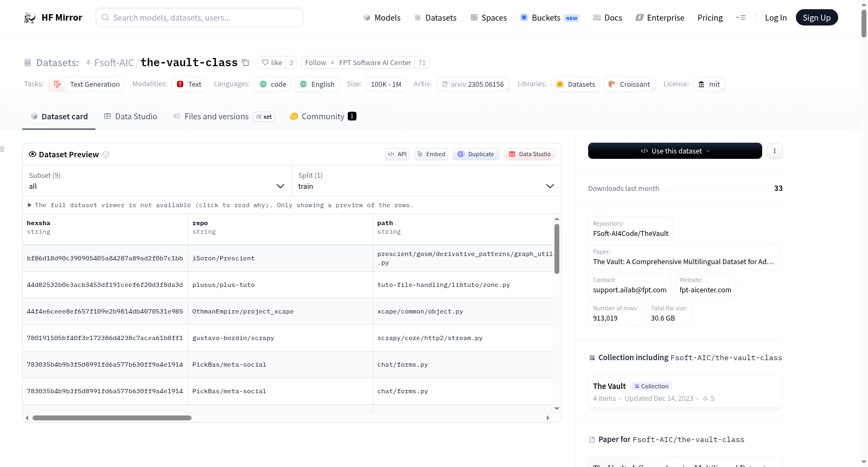Screen dimensions: 868x467
Task: Go to Spaces in the top navigation
Action: click(488, 18)
